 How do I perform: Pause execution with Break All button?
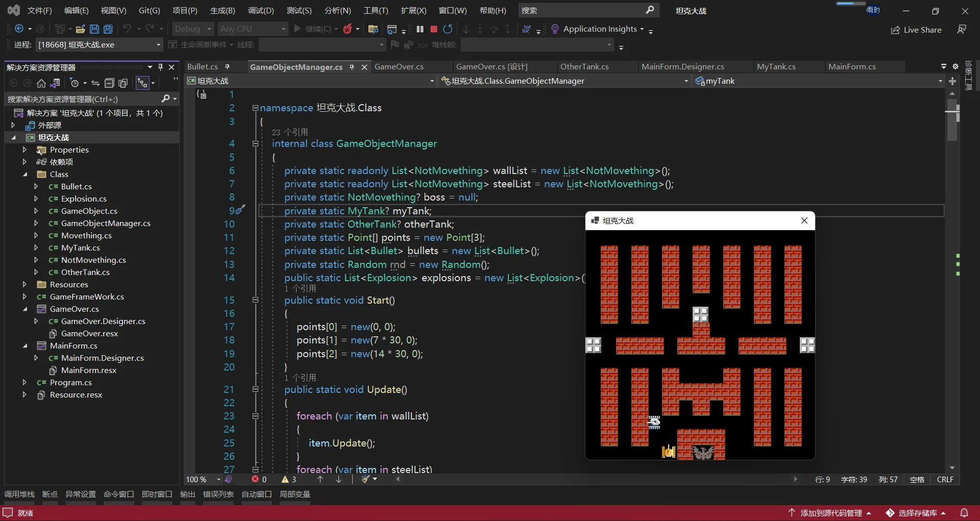420,29
